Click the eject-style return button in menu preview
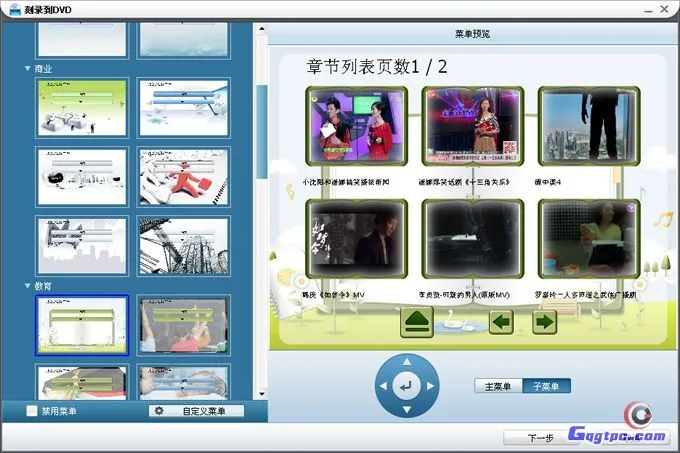680x453 pixels. (419, 322)
